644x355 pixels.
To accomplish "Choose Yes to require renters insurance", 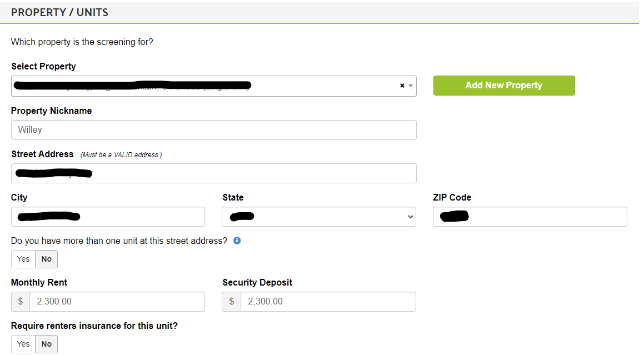I will (23, 344).
